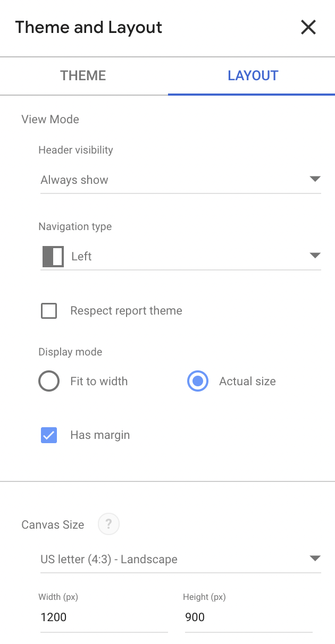Image resolution: width=335 pixels, height=644 pixels.
Task: Click the Canvas Size help icon
Action: click(108, 524)
